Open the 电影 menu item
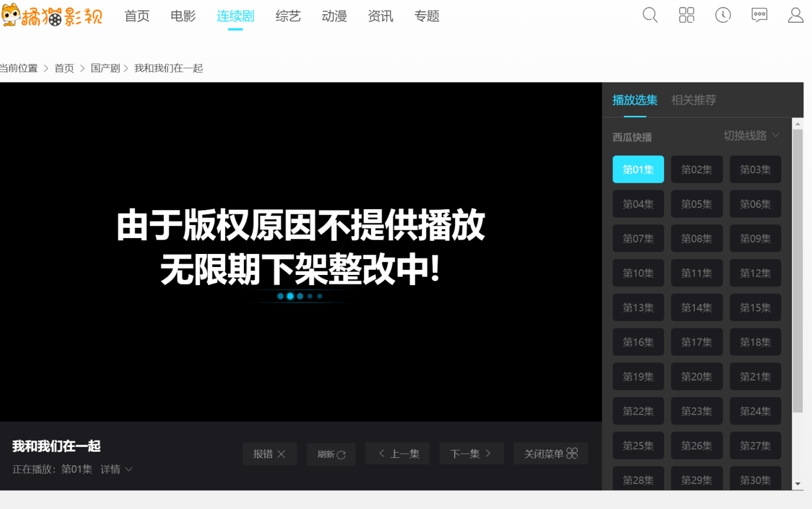Viewport: 812px width, 509px height. tap(183, 16)
